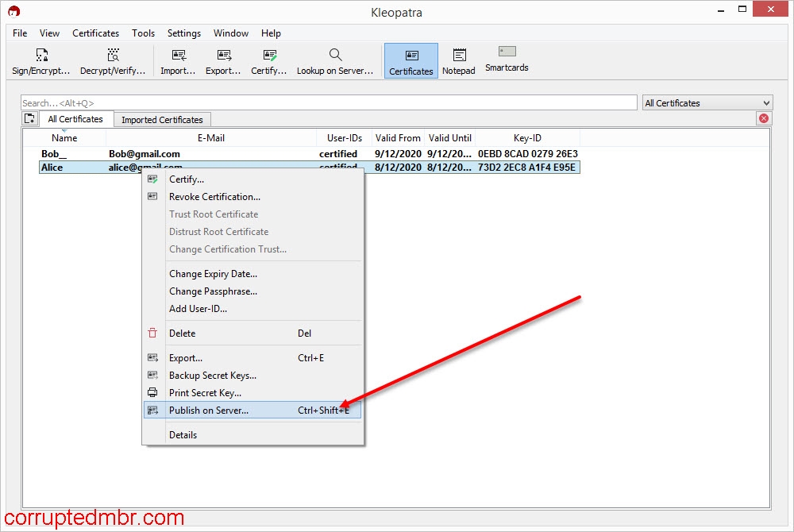
Task: Clear search with the red X button
Action: coord(763,118)
